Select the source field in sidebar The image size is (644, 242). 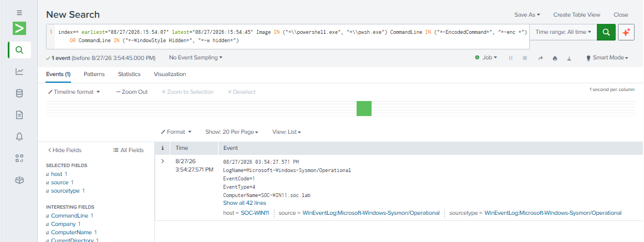[x=59, y=183]
